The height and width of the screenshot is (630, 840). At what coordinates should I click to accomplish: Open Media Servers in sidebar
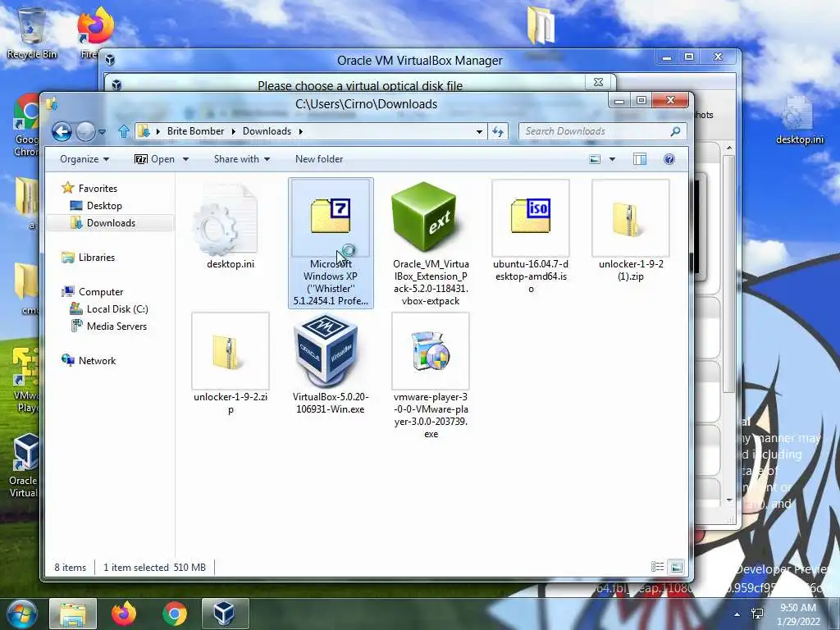tap(116, 326)
